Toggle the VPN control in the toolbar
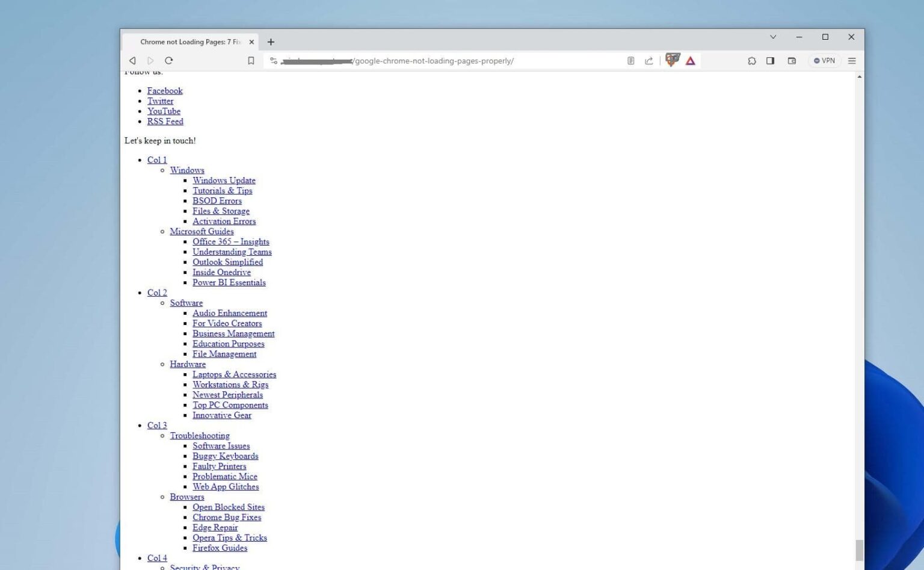Viewport: 924px width, 570px height. [x=824, y=60]
